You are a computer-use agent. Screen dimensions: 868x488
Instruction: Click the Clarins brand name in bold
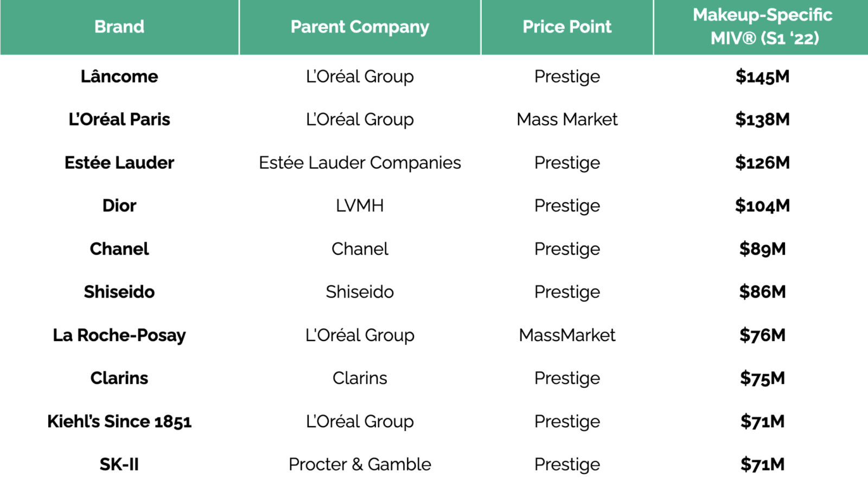[119, 378]
